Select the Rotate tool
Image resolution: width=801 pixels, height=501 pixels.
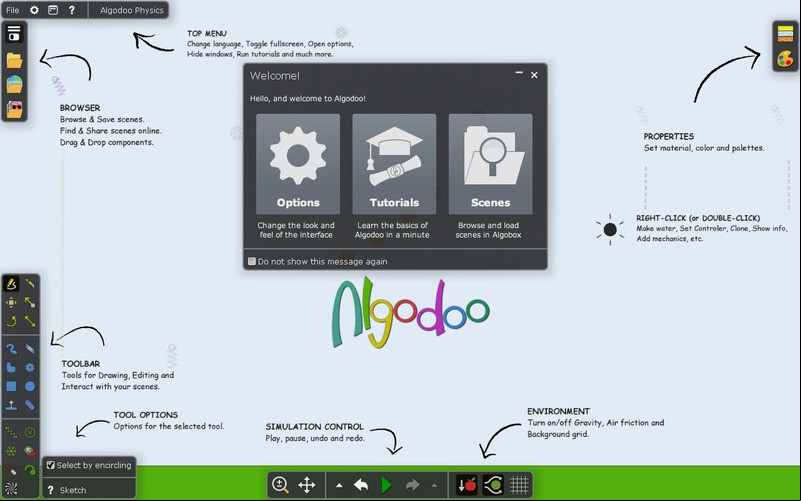coord(11,321)
